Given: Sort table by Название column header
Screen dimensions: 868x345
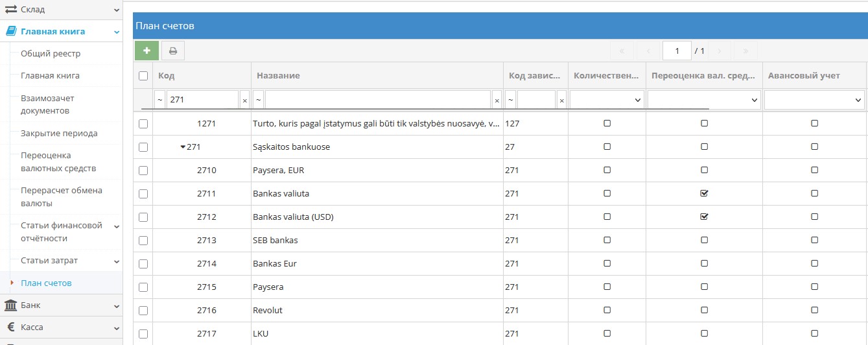Looking at the screenshot, I should click(x=278, y=76).
